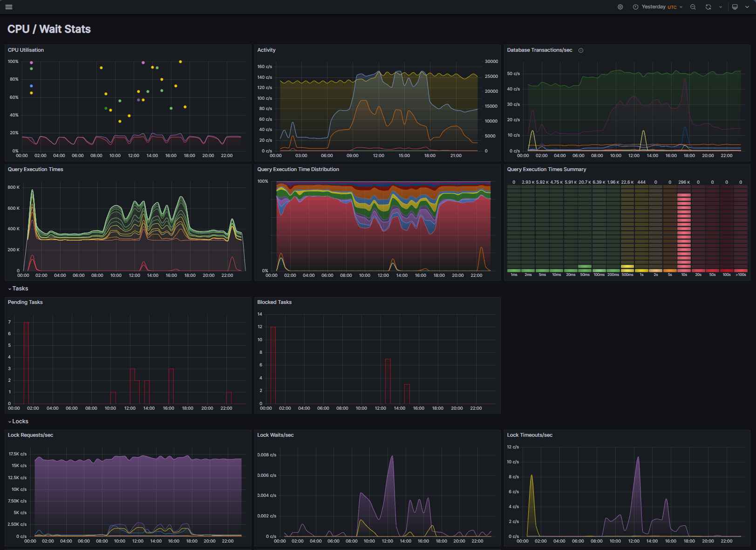Click the CPU / Wait Stats dashboard title

[49, 29]
